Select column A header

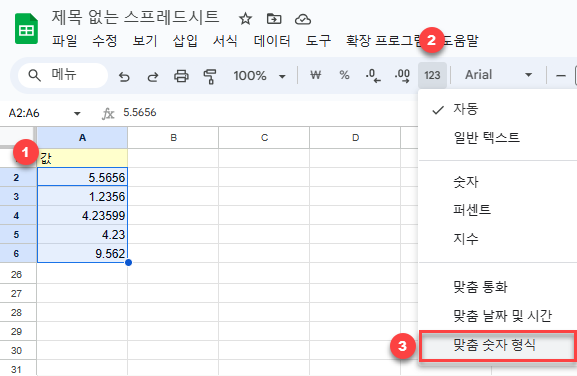click(82, 138)
